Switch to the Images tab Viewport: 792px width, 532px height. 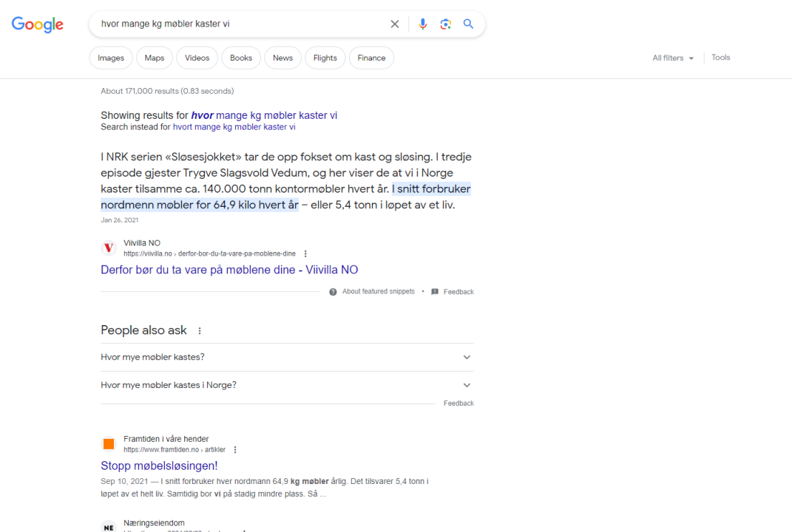point(110,57)
